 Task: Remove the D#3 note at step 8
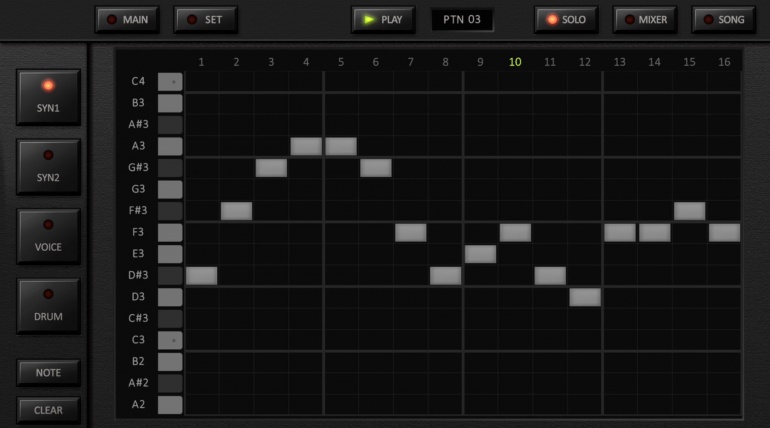445,276
